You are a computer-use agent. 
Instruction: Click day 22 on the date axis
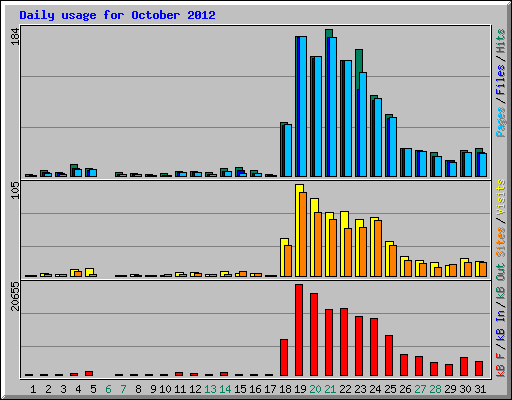pyautogui.click(x=345, y=389)
